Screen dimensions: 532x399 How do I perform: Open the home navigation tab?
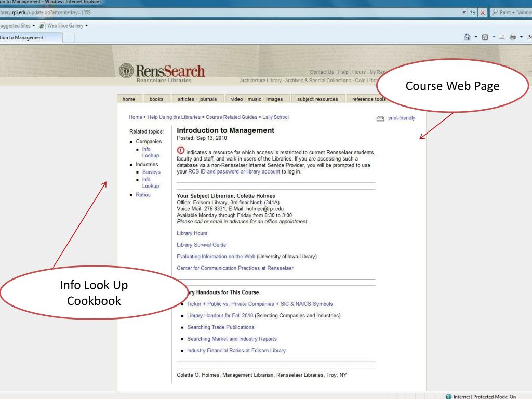click(129, 99)
